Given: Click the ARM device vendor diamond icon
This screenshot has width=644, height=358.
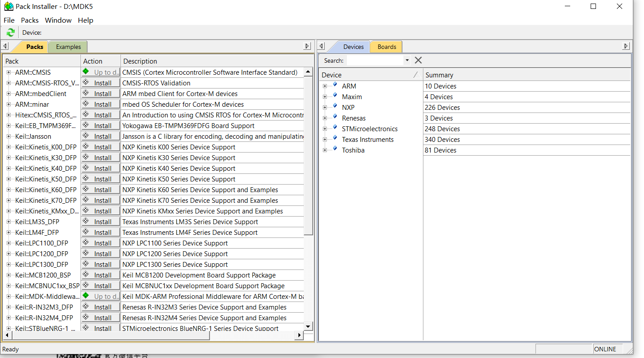Looking at the screenshot, I should click(x=334, y=84).
